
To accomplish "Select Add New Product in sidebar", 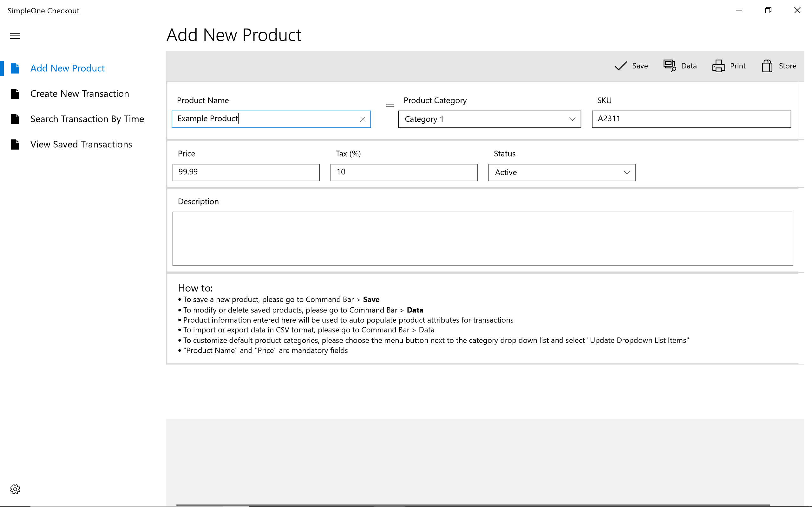I will [68, 68].
